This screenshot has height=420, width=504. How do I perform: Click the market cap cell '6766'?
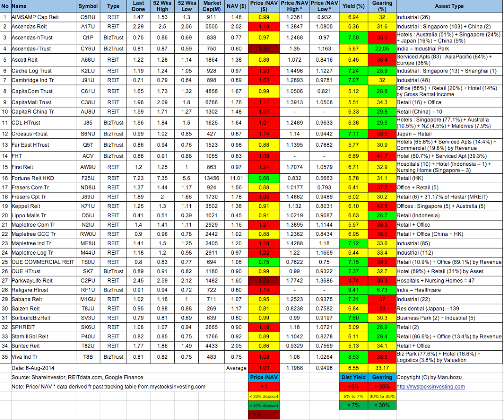pos(211,102)
